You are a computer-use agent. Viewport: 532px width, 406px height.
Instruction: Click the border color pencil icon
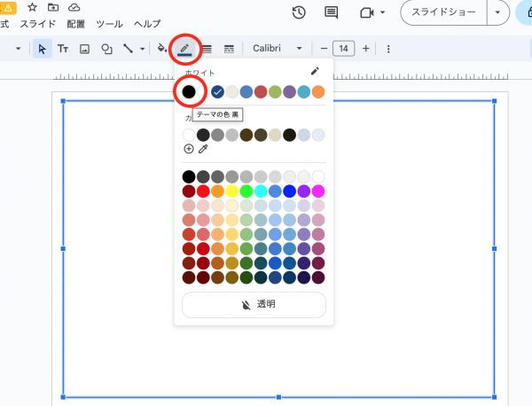tap(184, 48)
